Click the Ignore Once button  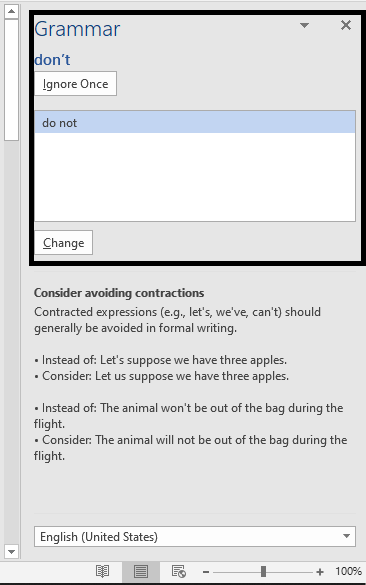coord(75,84)
